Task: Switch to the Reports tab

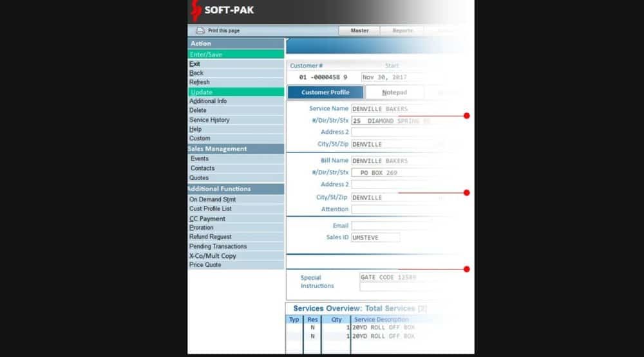Action: [x=402, y=31]
